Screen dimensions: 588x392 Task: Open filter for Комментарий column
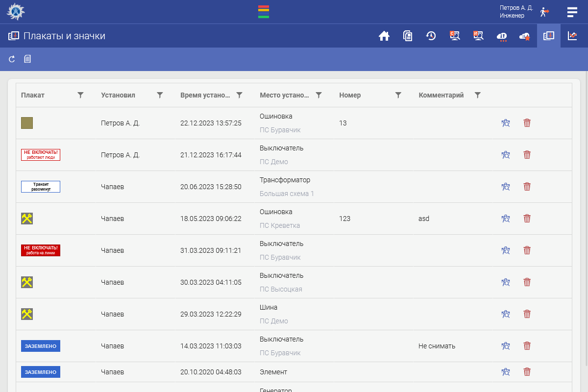coord(478,95)
